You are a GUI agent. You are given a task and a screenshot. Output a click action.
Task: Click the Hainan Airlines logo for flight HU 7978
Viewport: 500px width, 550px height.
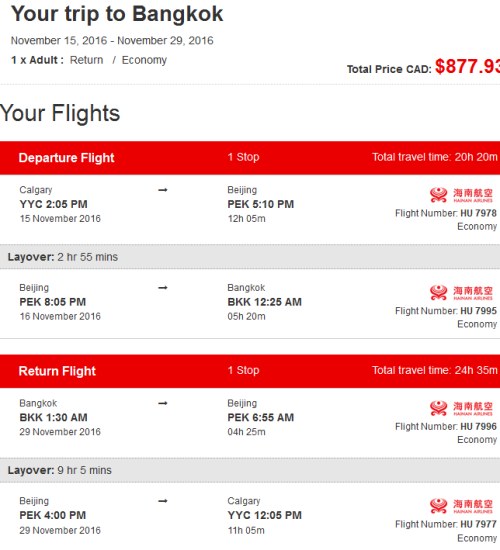[461, 195]
